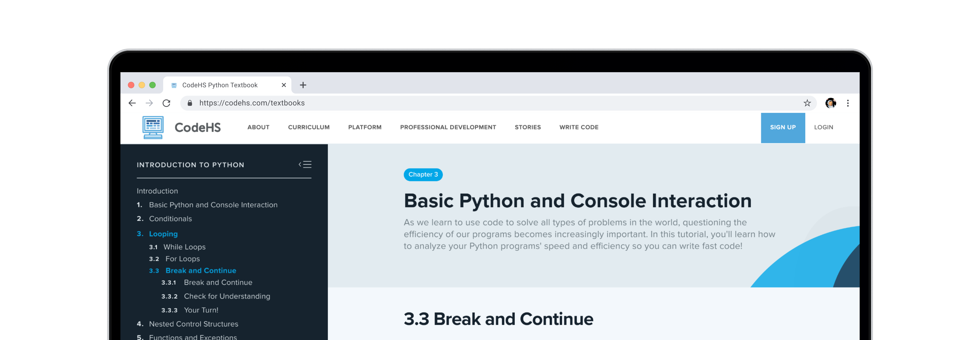Screen dimensions: 980x340
Task: Bookmark the page with the star icon
Action: point(807,103)
